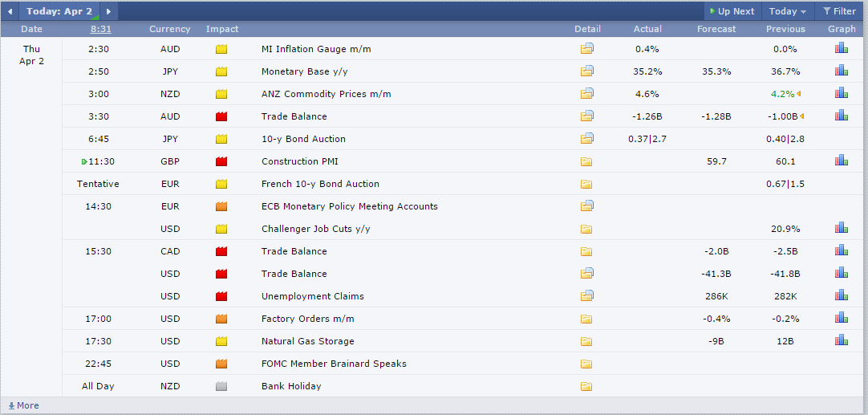
Task: Click red impact icon for Construction PMI
Action: click(221, 162)
